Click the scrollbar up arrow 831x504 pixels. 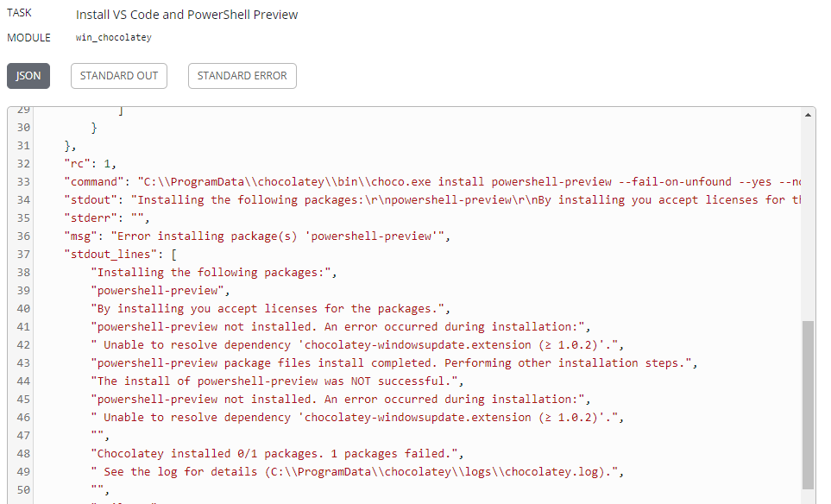pos(808,115)
